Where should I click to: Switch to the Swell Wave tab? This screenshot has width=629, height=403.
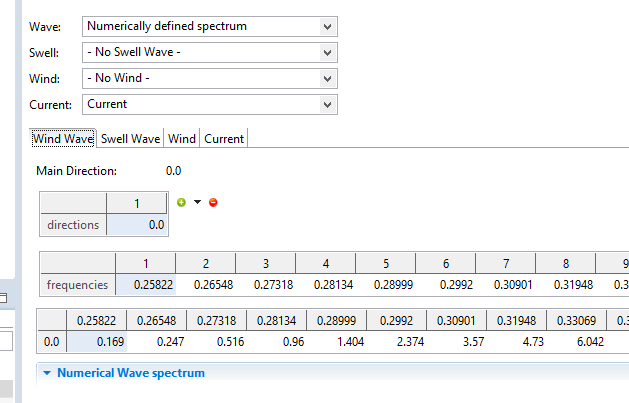tap(130, 139)
